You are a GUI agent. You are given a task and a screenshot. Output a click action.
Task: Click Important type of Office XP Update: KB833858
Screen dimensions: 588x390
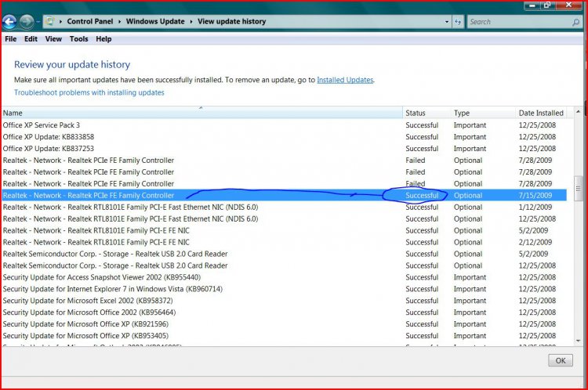[x=470, y=137]
